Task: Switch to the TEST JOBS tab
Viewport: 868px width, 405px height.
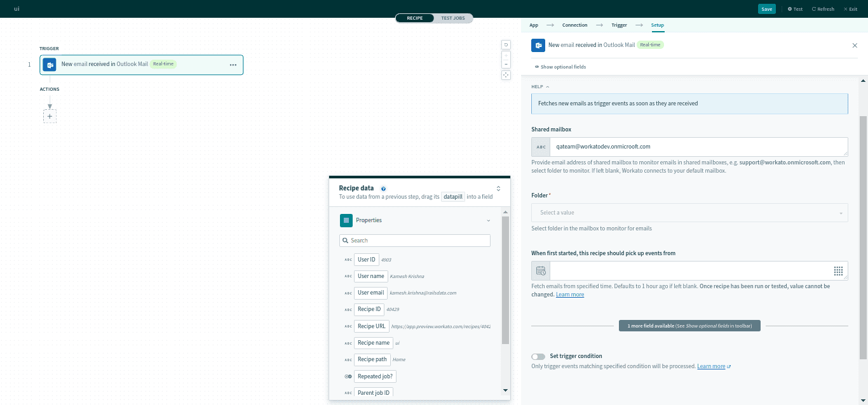Action: [452, 18]
